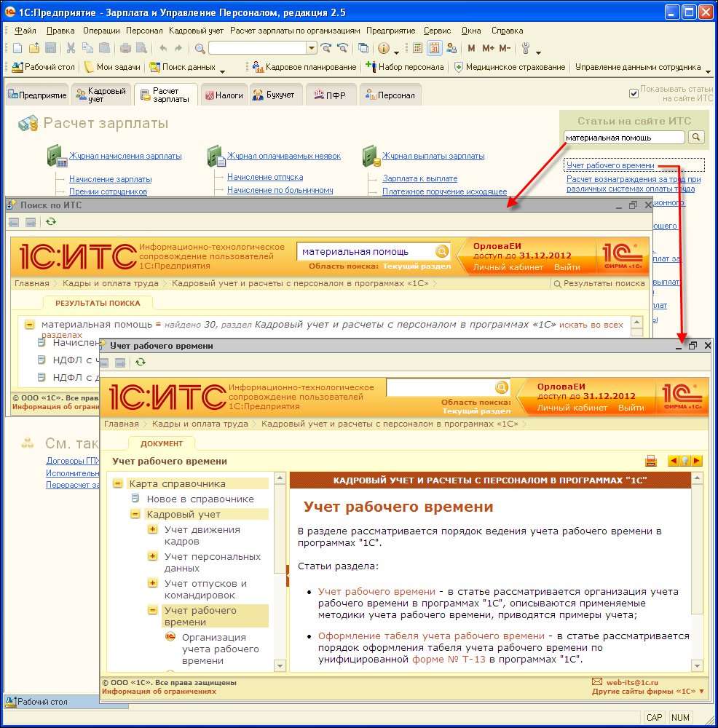Switch to the Персонал tab

(x=390, y=95)
